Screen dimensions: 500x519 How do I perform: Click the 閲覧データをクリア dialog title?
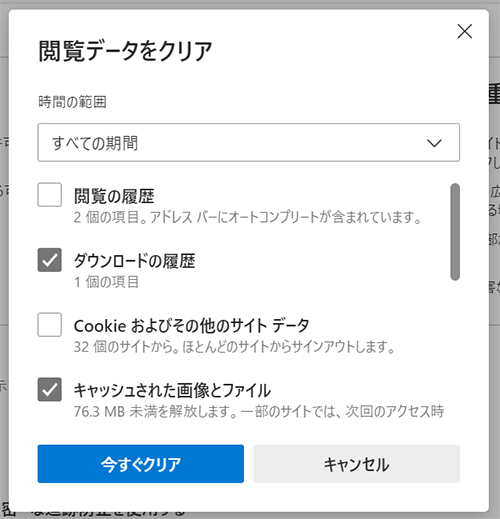125,51
